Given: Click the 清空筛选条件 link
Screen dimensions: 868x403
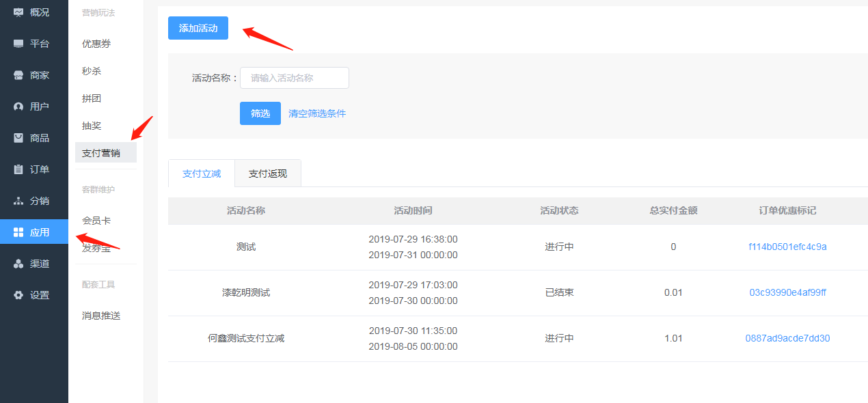Looking at the screenshot, I should coord(317,113).
